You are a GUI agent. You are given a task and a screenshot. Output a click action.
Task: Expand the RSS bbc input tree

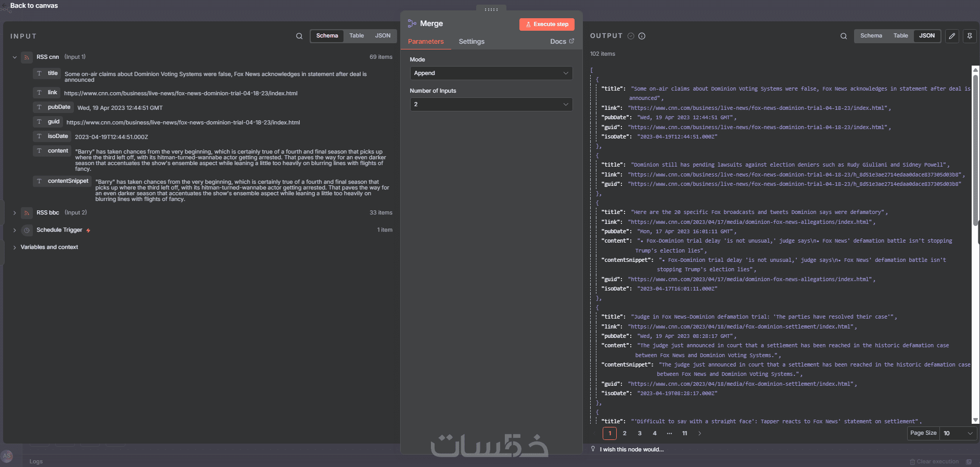(x=15, y=213)
